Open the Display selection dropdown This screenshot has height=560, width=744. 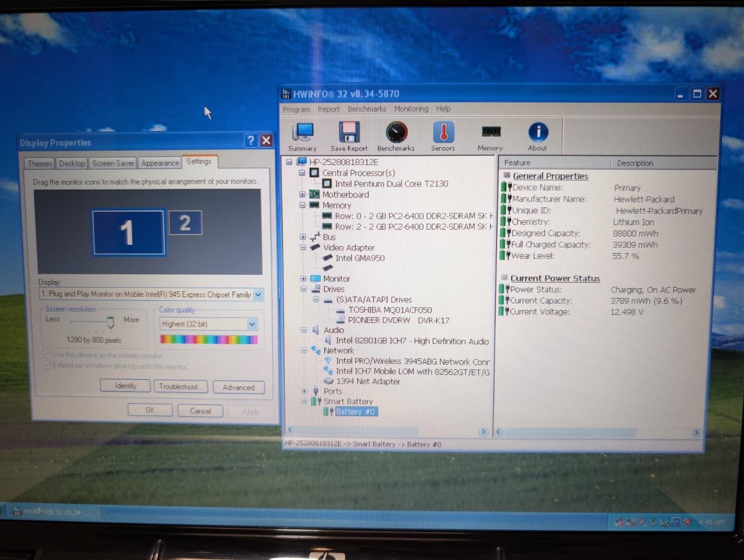coord(258,294)
